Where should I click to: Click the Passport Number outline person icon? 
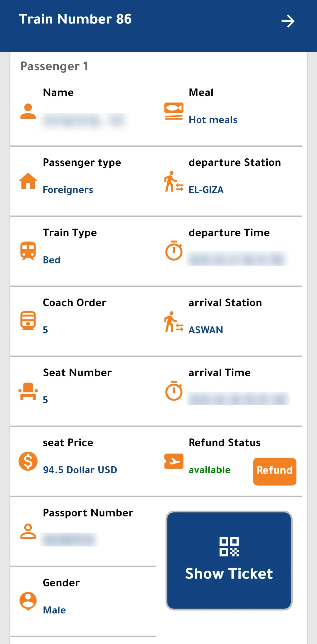point(28,531)
